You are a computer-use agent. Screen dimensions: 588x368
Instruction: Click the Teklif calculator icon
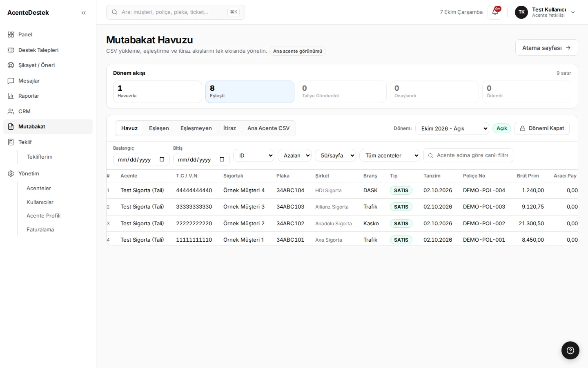(11, 142)
